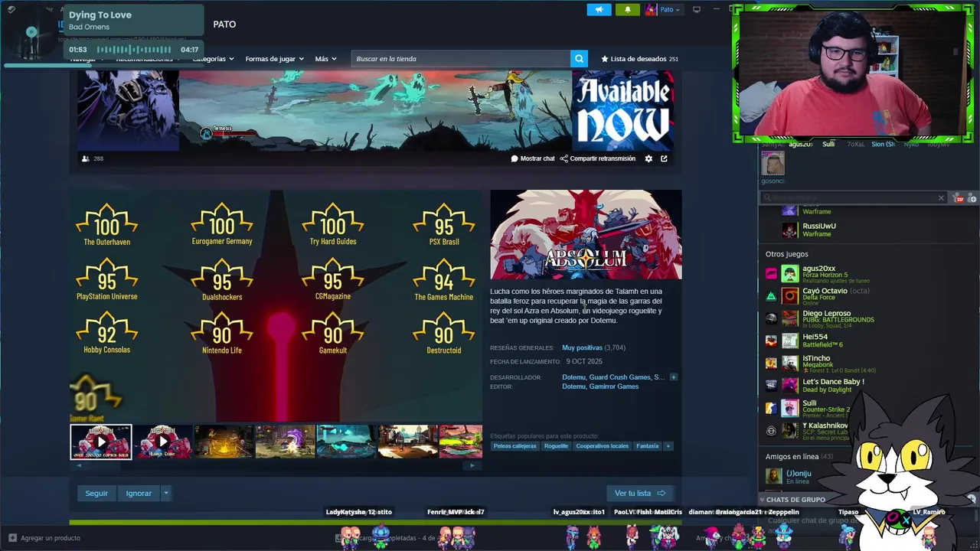980x551 pixels.
Task: Click the wishlist star icon
Action: (x=605, y=59)
